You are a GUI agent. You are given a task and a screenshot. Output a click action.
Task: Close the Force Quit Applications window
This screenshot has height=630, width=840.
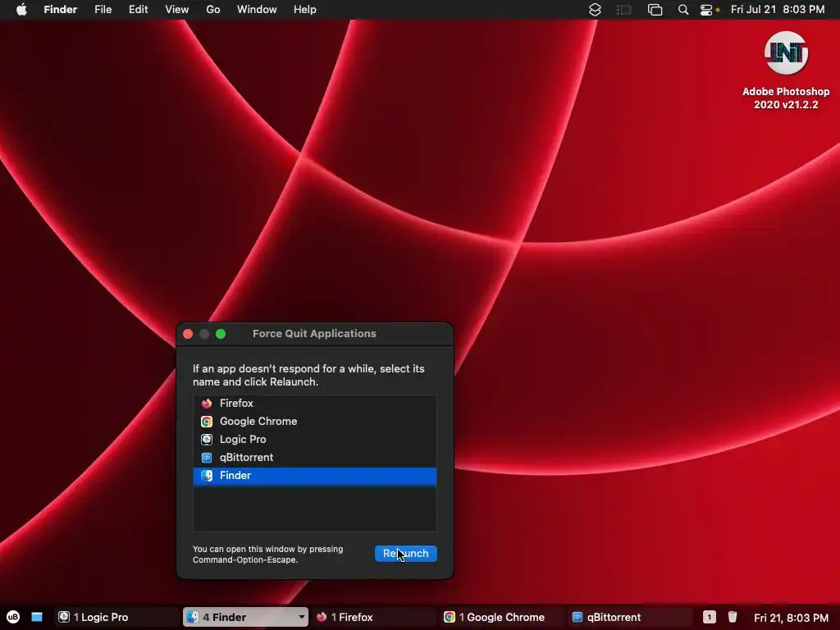(188, 334)
